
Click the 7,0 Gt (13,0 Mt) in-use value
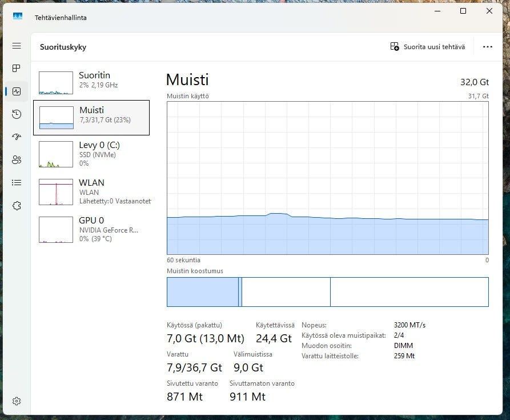click(x=206, y=338)
